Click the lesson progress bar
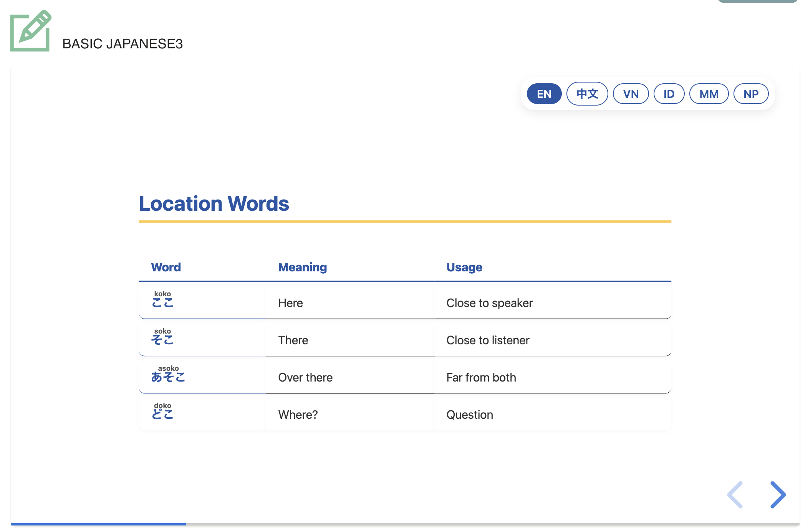 (405, 524)
